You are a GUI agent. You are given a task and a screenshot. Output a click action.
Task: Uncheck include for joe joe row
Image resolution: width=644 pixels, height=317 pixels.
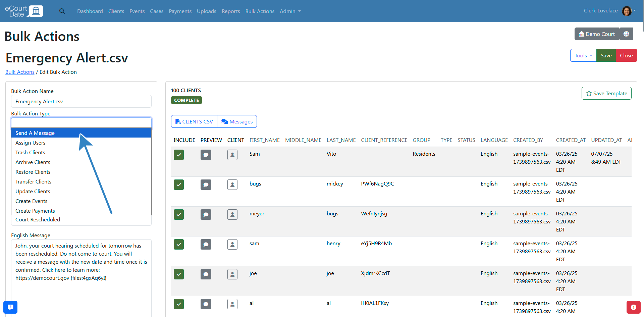point(179,274)
